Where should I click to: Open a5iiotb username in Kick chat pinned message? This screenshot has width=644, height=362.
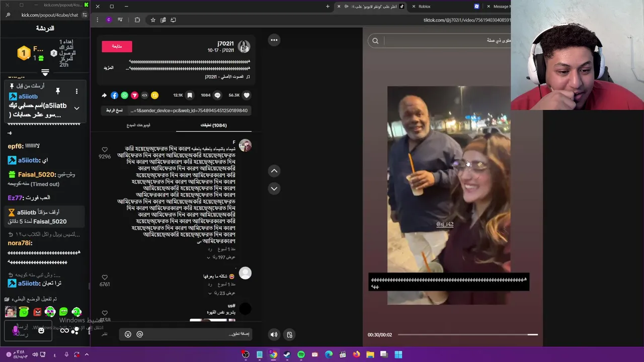(x=28, y=97)
